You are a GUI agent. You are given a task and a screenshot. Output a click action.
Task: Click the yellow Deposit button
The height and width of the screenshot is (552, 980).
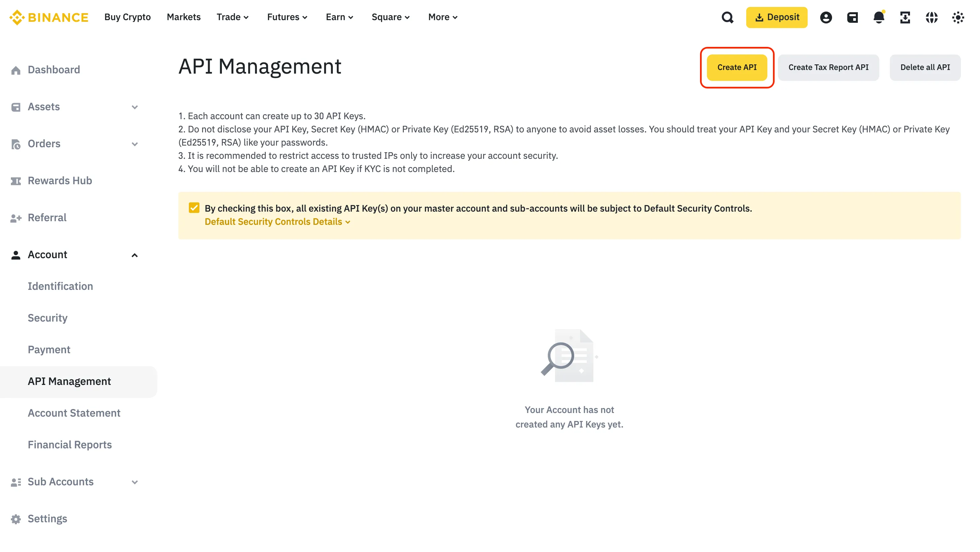777,17
